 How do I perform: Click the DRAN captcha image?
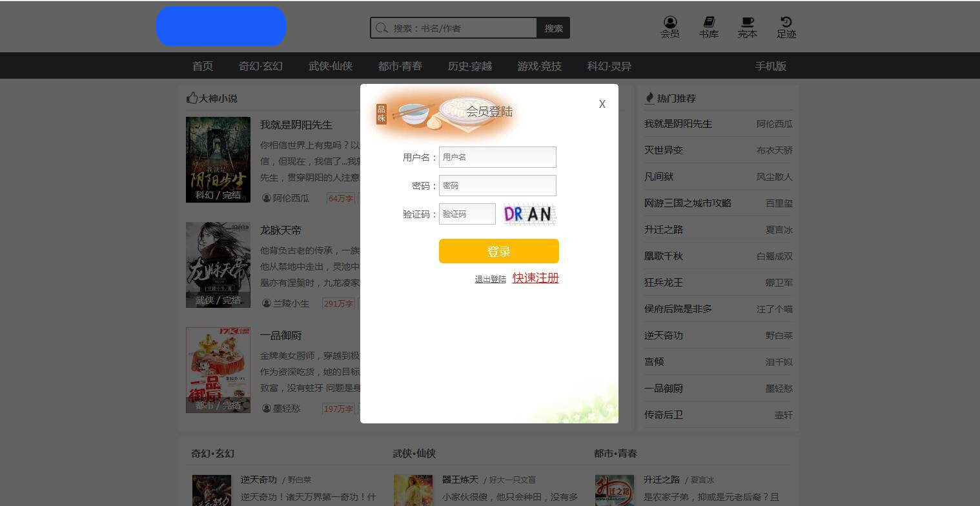529,214
